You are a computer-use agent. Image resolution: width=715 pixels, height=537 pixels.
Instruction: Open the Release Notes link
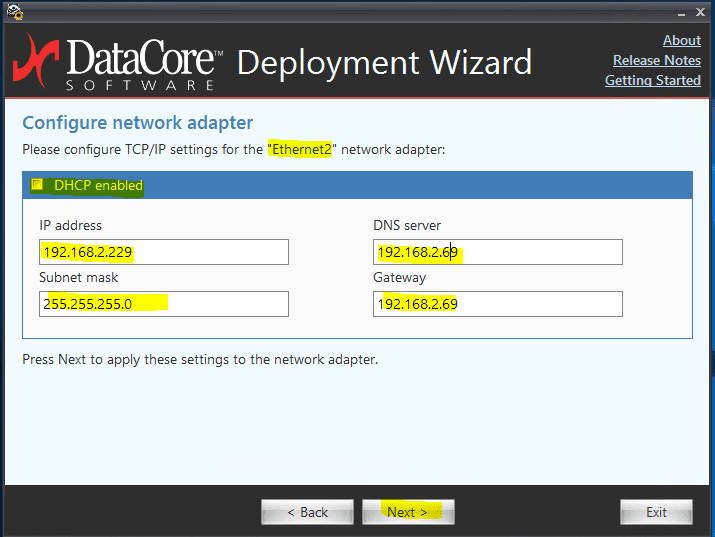click(x=656, y=60)
